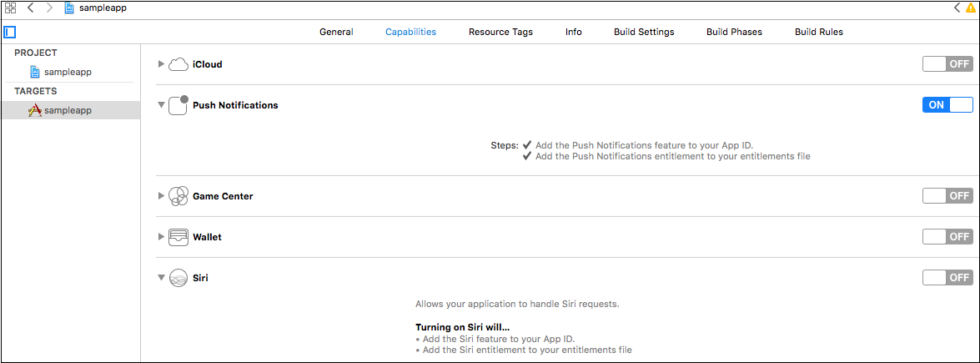
Task: Switch to the Build Settings tab
Action: pos(644,32)
